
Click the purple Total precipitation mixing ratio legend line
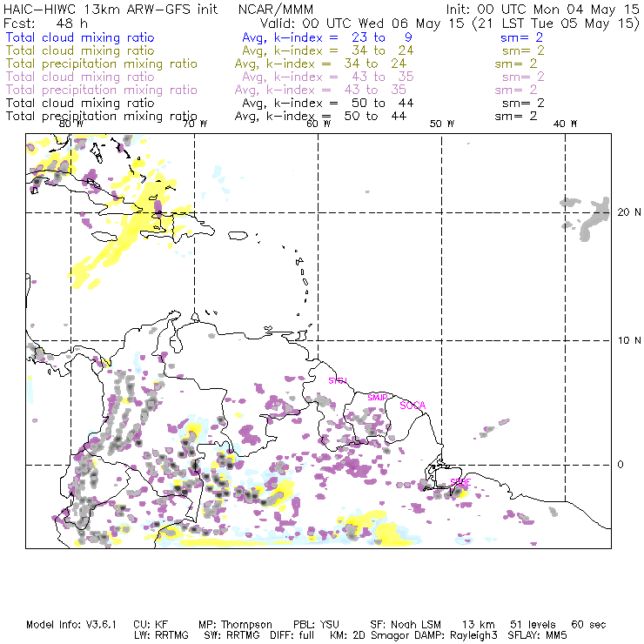102,90
